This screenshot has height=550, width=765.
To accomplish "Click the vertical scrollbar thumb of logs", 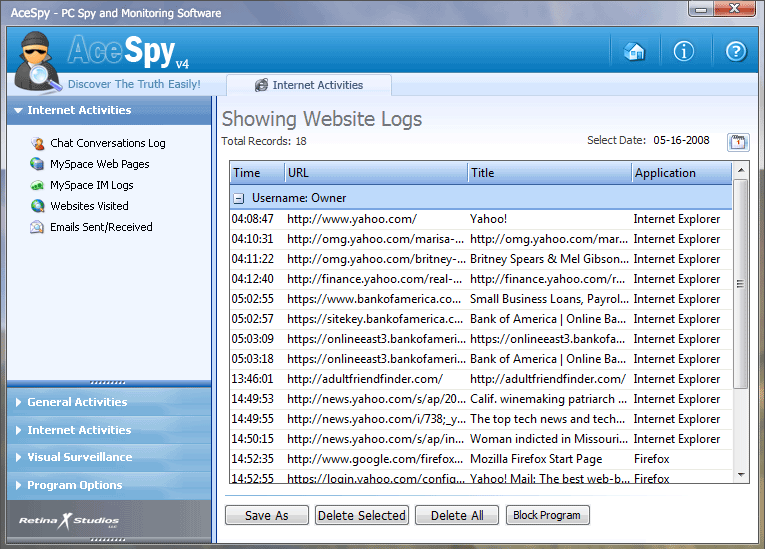I will (x=741, y=284).
